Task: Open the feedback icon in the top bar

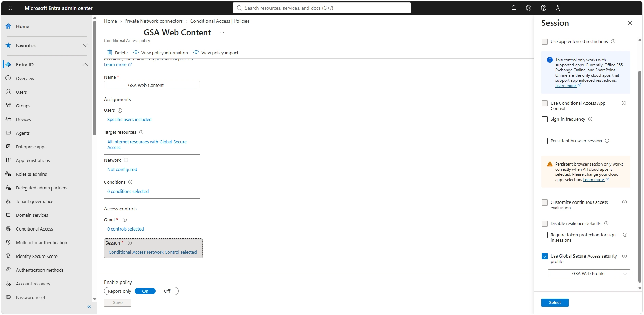Action: point(559,8)
